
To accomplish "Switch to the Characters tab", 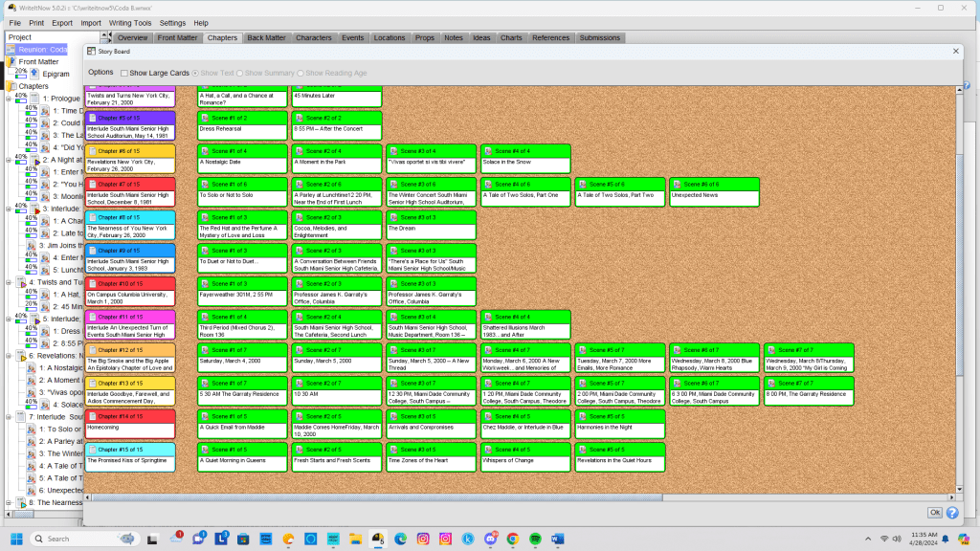I will [x=314, y=37].
